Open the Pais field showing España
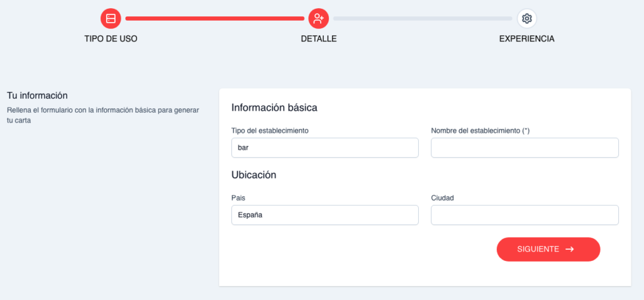The height and width of the screenshot is (300, 644). (325, 215)
